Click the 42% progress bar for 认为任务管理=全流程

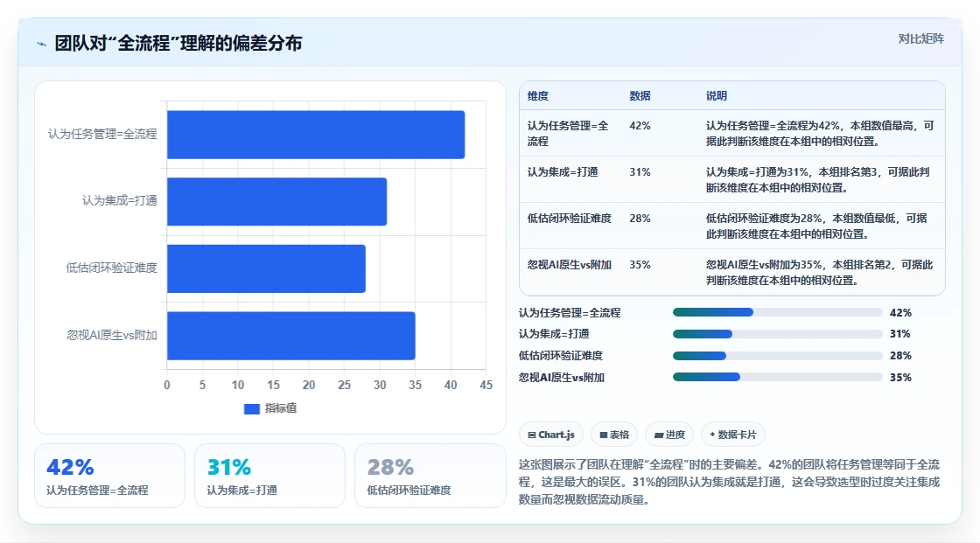(x=778, y=312)
